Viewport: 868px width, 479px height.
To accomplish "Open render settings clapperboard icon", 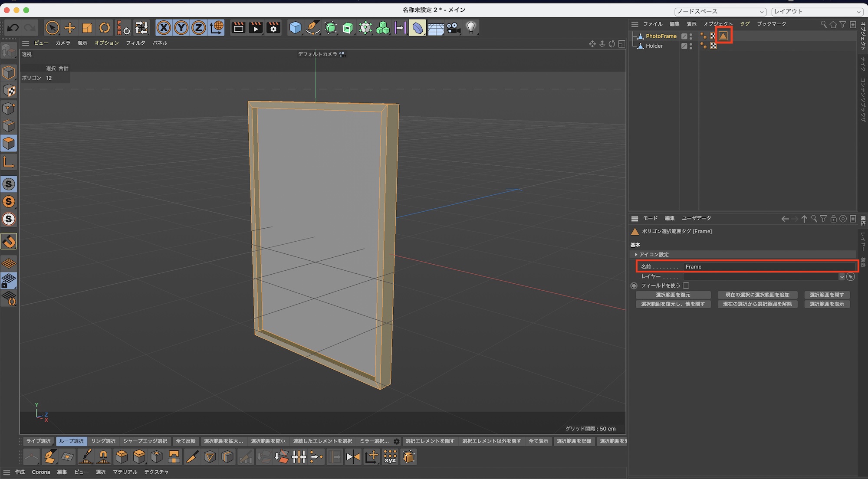I will point(273,28).
